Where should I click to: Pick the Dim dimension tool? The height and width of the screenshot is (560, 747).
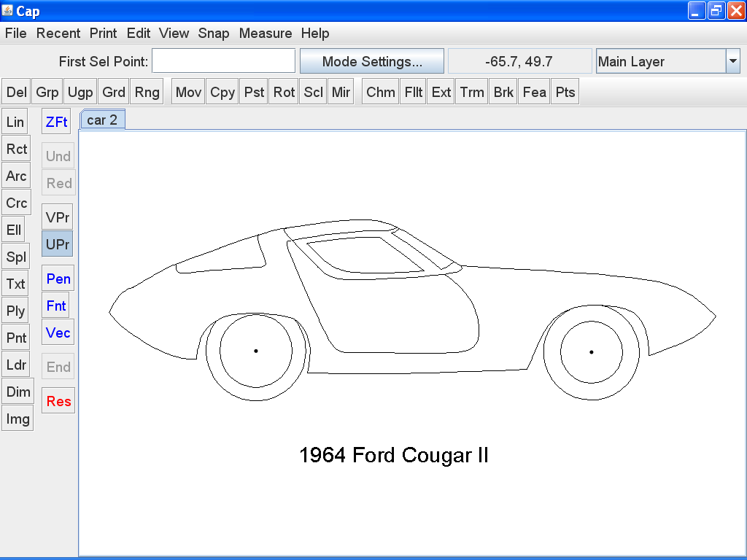[18, 391]
